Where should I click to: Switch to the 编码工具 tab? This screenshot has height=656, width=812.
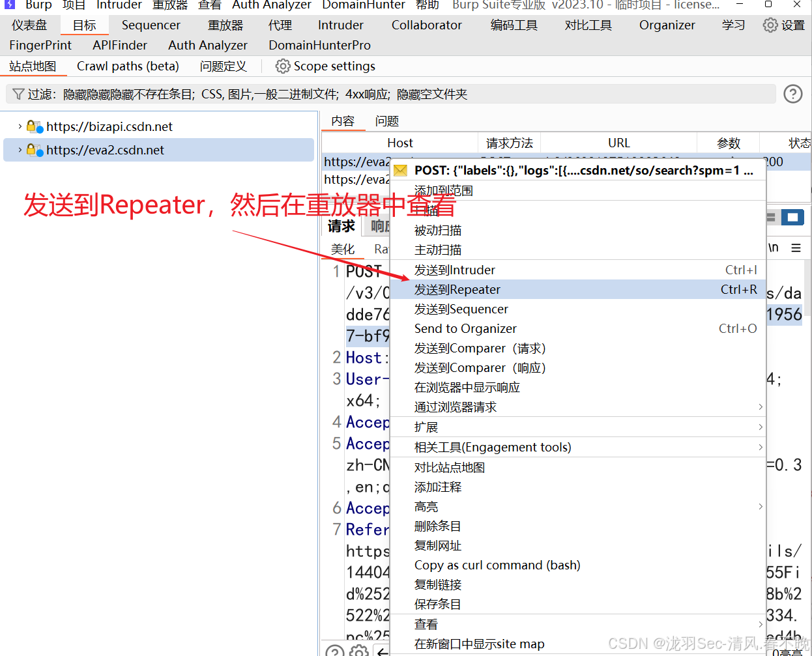pyautogui.click(x=514, y=25)
